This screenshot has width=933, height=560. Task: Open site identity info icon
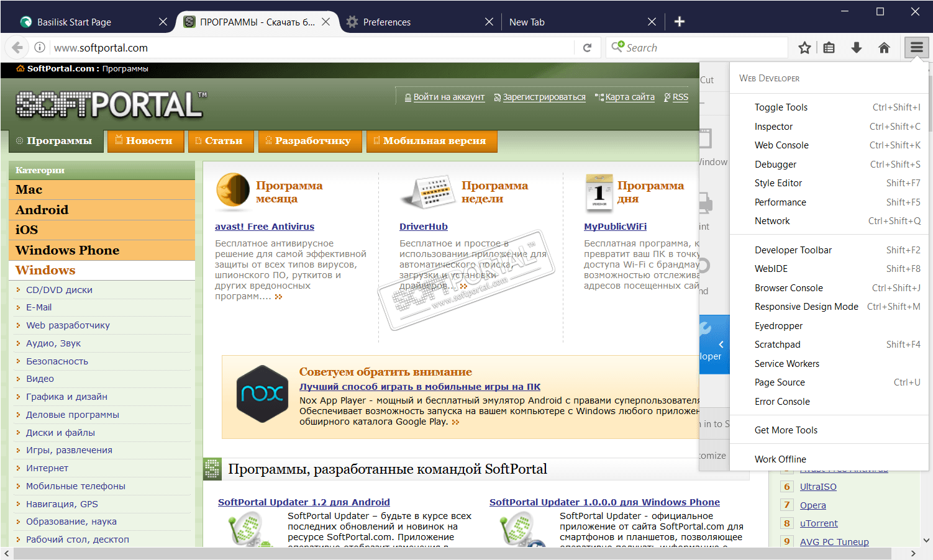click(40, 48)
